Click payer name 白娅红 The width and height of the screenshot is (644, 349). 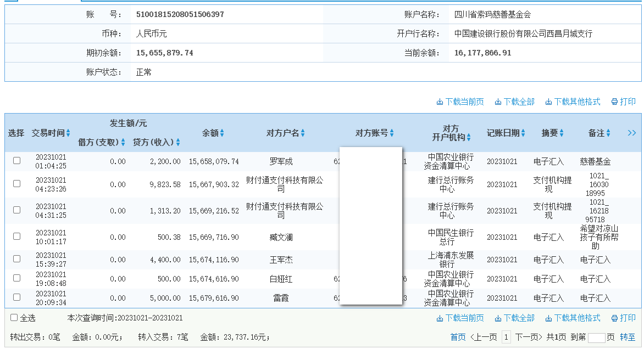tap(281, 279)
